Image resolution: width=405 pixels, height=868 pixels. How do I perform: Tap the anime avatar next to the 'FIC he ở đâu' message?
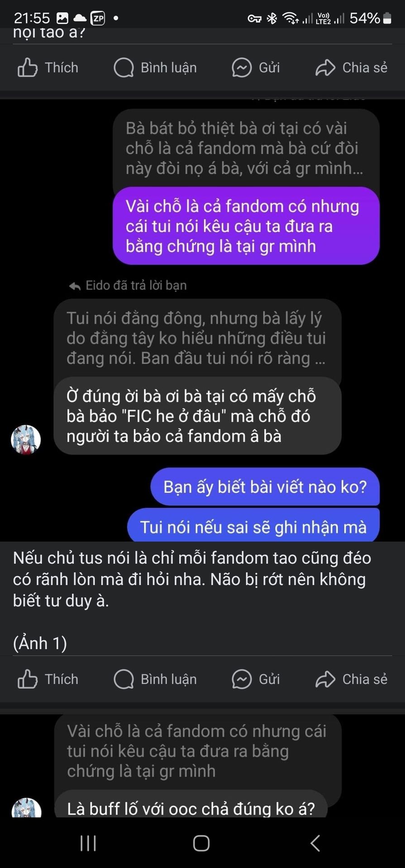[26, 439]
